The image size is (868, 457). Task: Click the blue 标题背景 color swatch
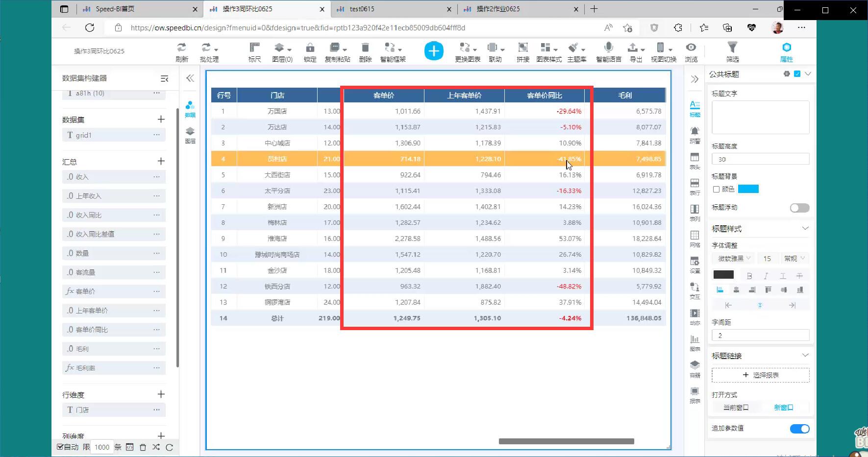point(748,189)
